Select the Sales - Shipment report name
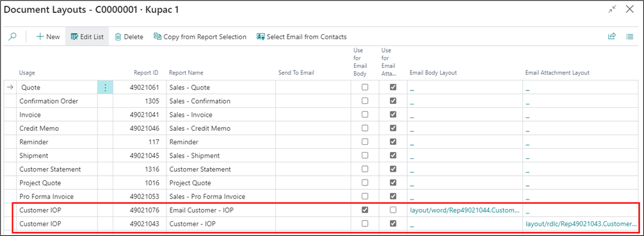This screenshot has width=644, height=236. [x=194, y=155]
